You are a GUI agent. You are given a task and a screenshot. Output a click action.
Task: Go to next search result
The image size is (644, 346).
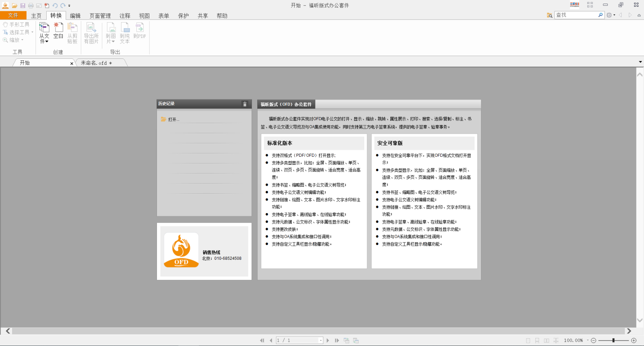point(630,15)
